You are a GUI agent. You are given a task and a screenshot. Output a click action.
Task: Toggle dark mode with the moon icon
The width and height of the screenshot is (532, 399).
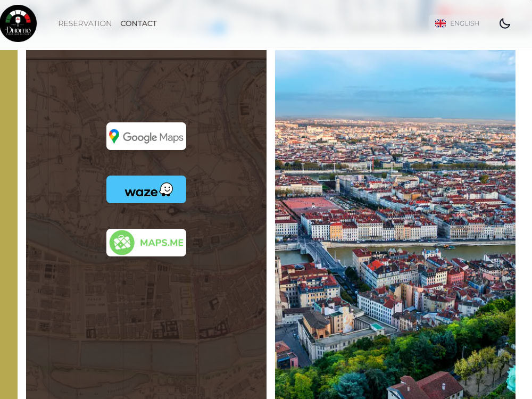[x=504, y=23]
